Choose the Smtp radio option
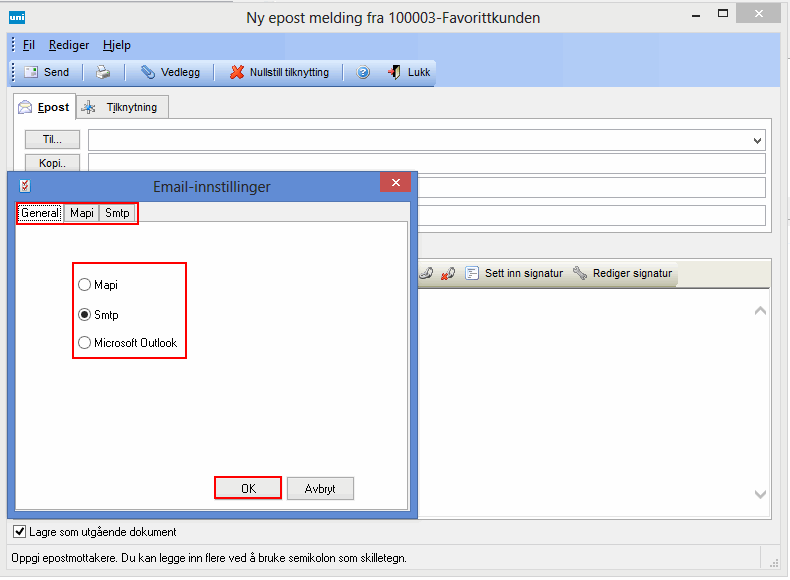The width and height of the screenshot is (790, 580). [85, 315]
